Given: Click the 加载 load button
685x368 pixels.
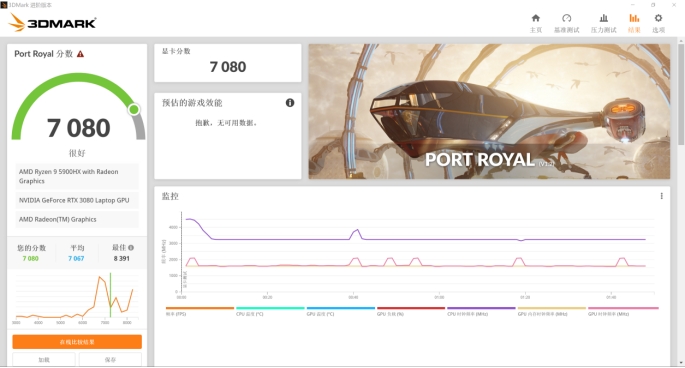Looking at the screenshot, I should 44,359.
